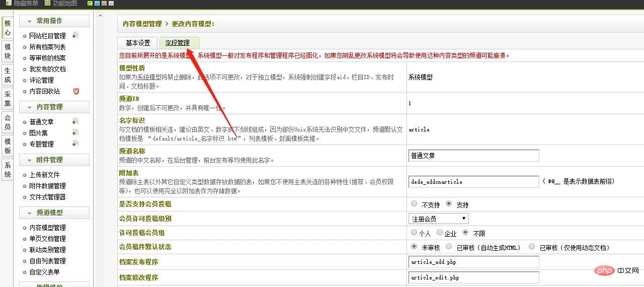Open the 模块 side tab
The image size is (644, 287).
8,51
